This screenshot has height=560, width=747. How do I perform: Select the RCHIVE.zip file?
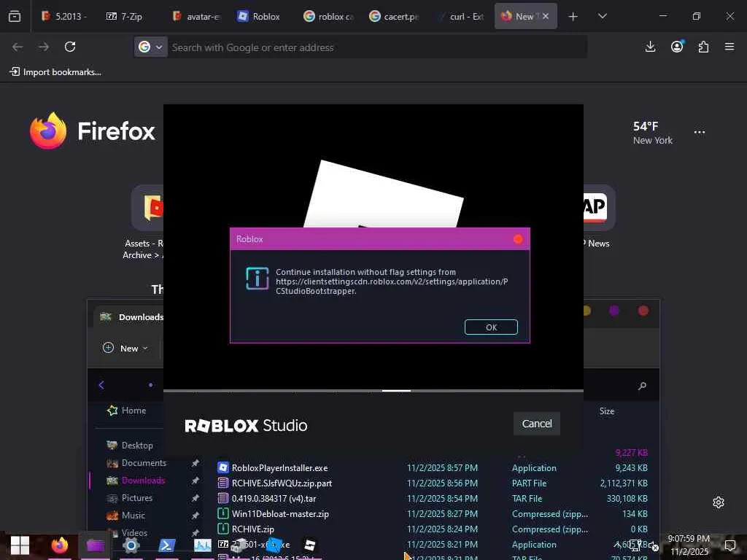[x=432, y=529]
